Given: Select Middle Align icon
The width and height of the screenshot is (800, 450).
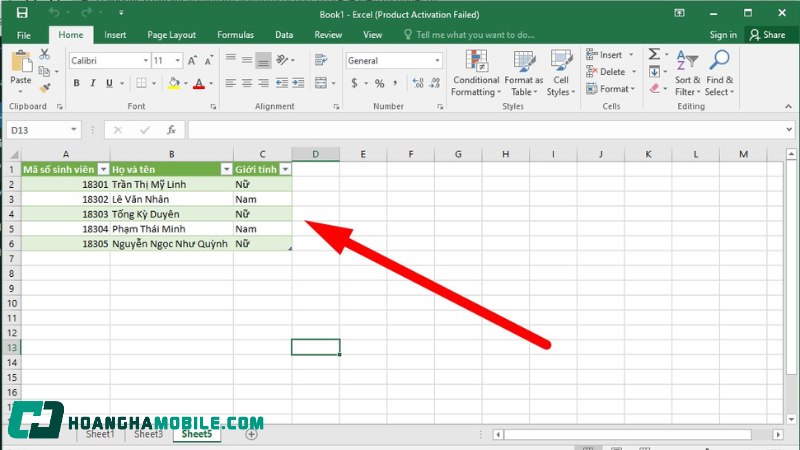Looking at the screenshot, I should coord(247,60).
